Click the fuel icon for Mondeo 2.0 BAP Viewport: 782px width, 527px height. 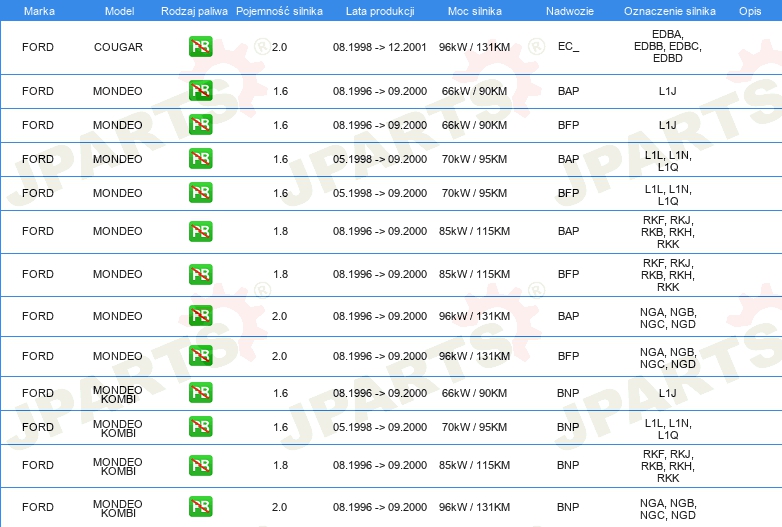[200, 316]
